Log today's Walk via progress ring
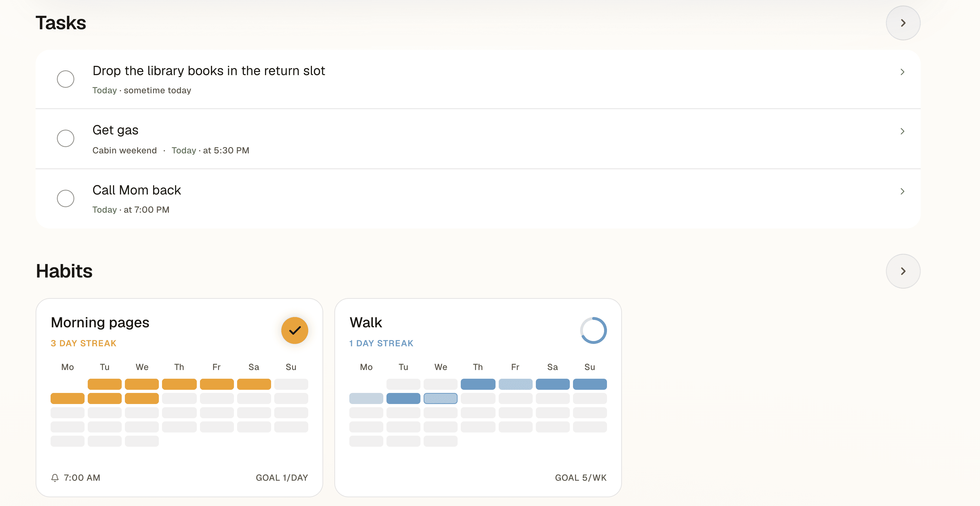The width and height of the screenshot is (980, 506). point(593,330)
